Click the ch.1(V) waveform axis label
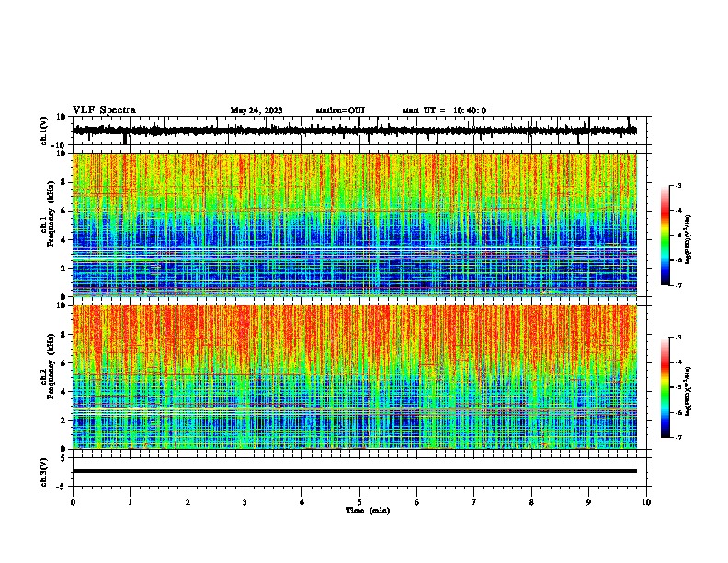 pyautogui.click(x=44, y=131)
